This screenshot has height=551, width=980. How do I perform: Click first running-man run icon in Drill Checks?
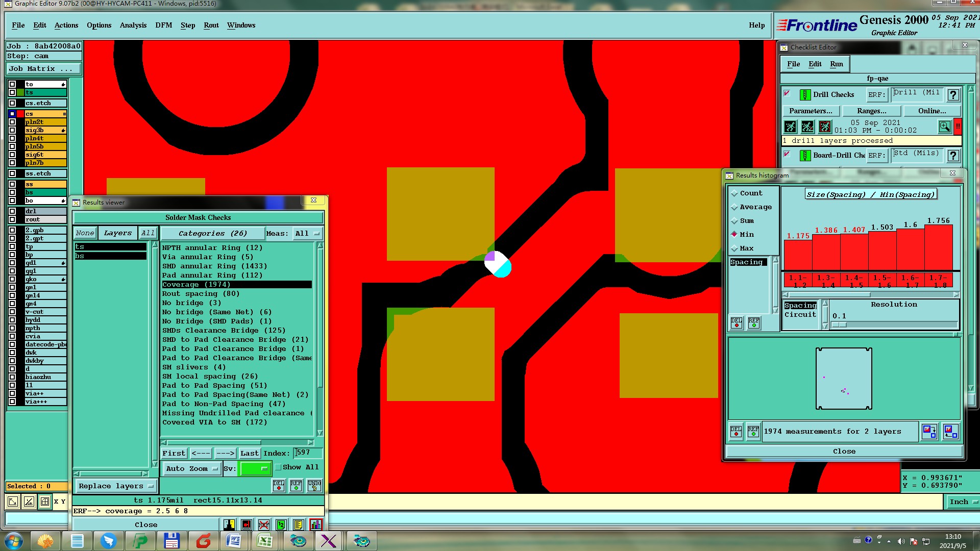790,127
